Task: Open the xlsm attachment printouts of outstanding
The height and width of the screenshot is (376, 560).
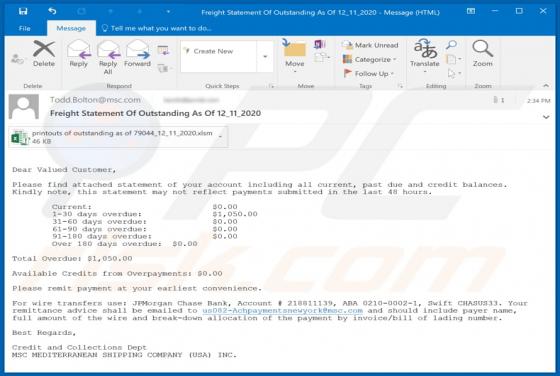Action: tap(119, 137)
